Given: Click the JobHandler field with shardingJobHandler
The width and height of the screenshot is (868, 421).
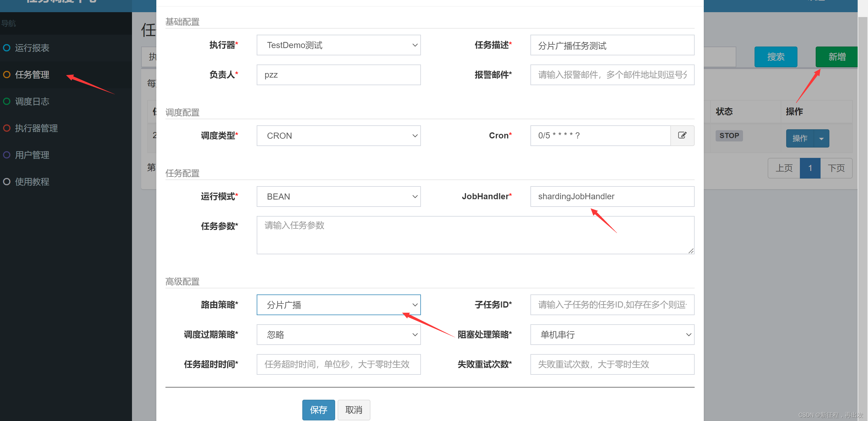Looking at the screenshot, I should (x=612, y=197).
